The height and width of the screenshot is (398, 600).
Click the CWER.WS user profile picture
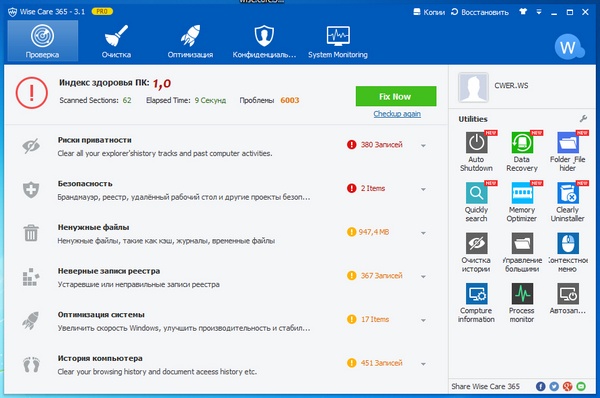pos(473,87)
